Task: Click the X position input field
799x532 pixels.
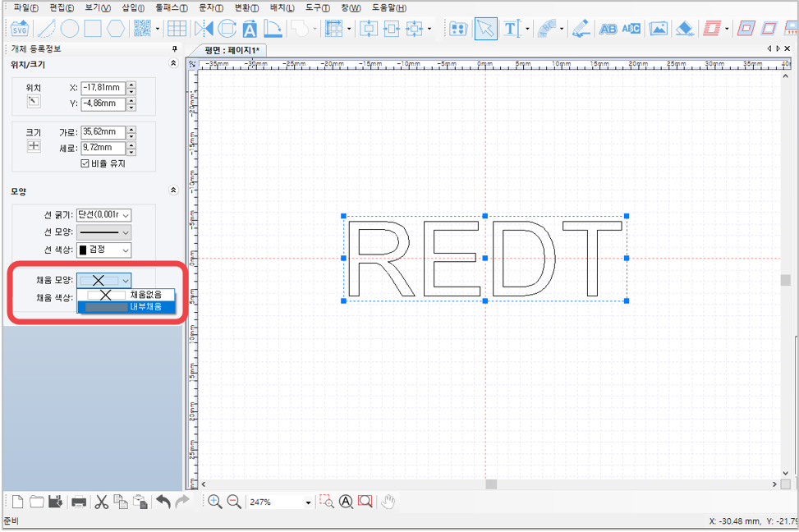Action: [x=103, y=88]
